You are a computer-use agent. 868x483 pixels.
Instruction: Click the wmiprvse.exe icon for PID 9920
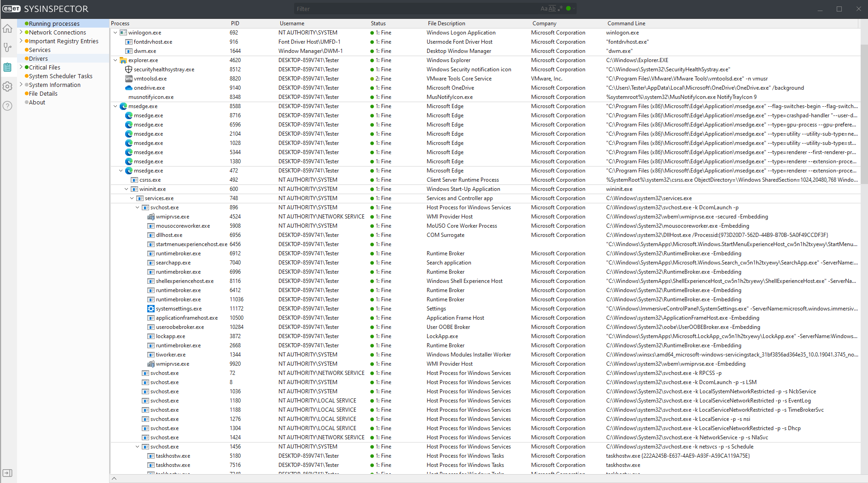[151, 364]
